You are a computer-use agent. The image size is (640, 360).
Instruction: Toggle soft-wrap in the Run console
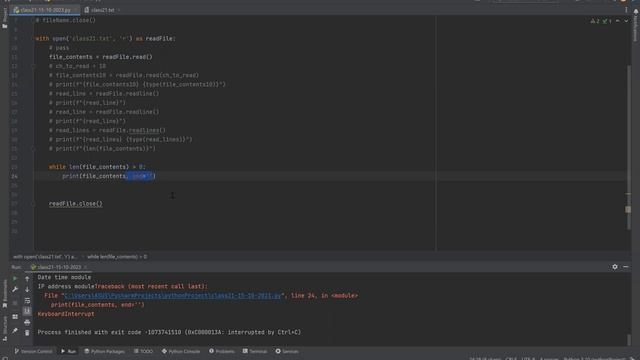coord(27,301)
